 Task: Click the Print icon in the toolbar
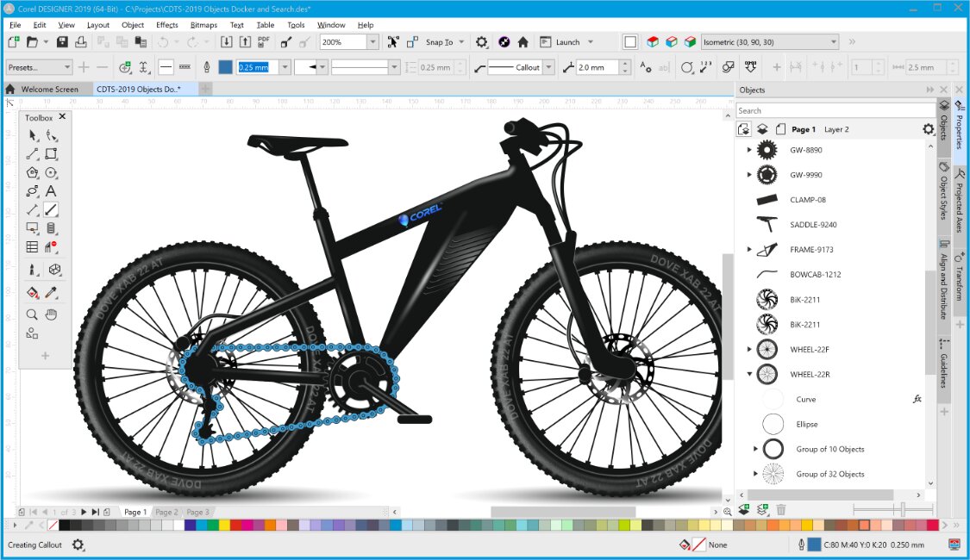[x=81, y=42]
